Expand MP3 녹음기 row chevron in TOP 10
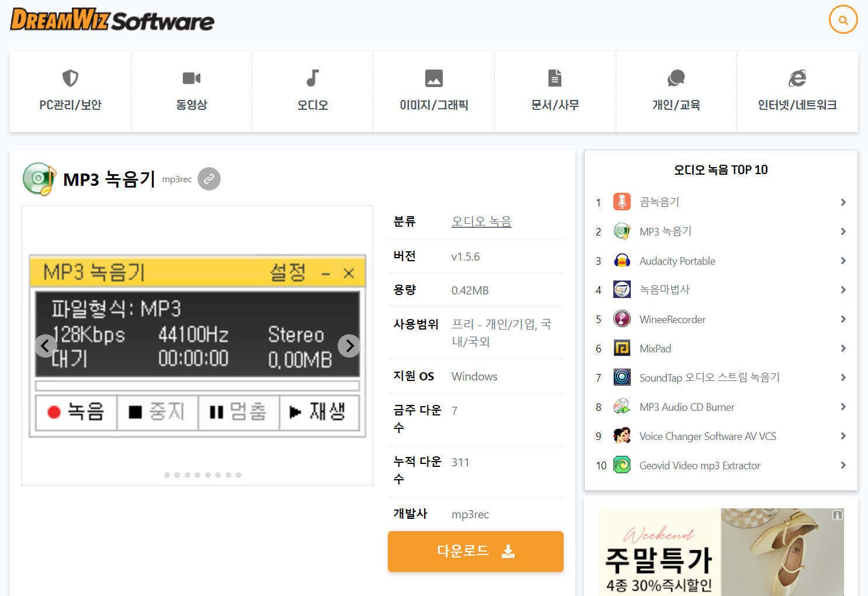This screenshot has height=596, width=868. click(843, 231)
